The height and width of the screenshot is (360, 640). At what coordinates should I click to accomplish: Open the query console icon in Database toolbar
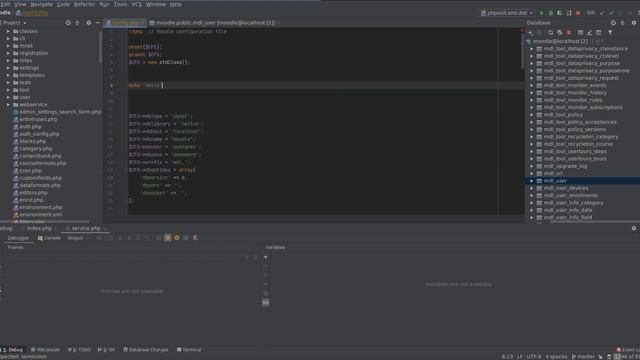tap(599, 33)
